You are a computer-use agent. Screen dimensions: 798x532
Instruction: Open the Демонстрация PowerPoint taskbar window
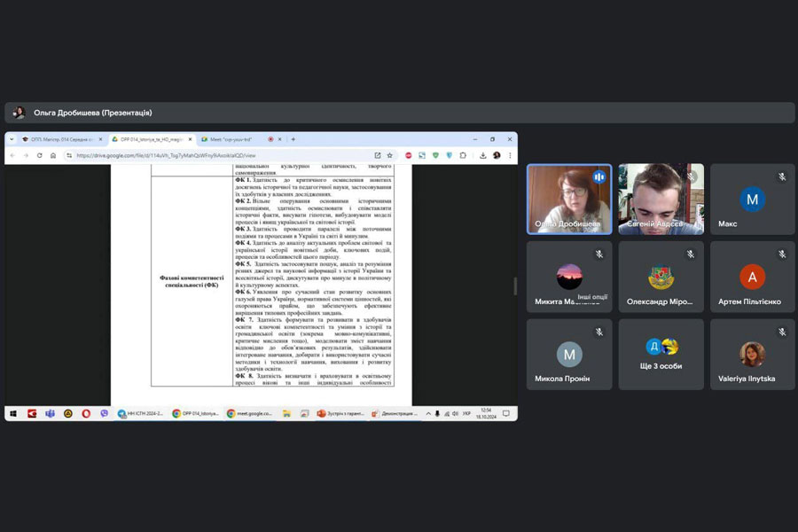point(395,413)
